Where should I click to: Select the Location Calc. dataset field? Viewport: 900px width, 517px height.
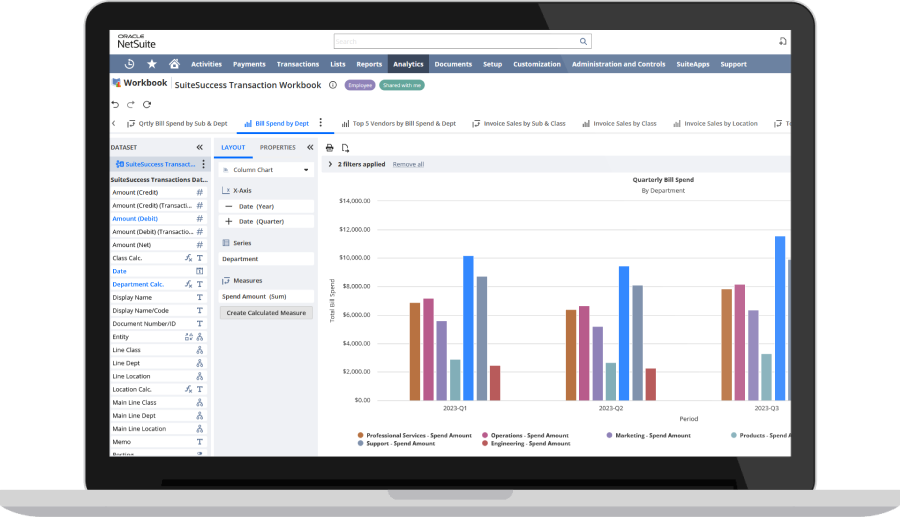pos(158,389)
